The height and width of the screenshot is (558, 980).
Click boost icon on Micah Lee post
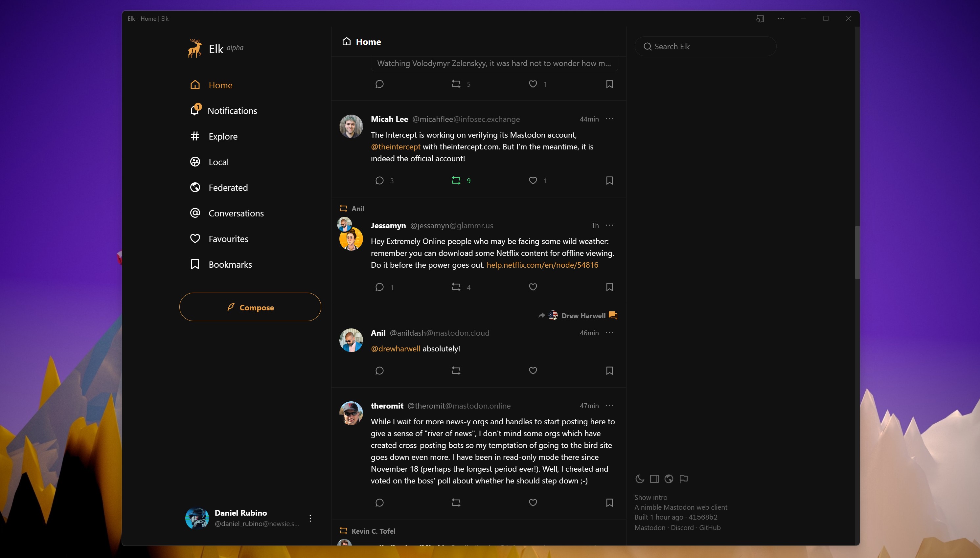point(456,180)
